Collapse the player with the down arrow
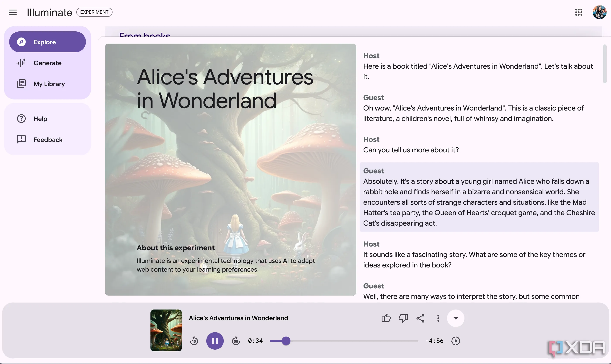This screenshot has height=364, width=611. pos(456,318)
